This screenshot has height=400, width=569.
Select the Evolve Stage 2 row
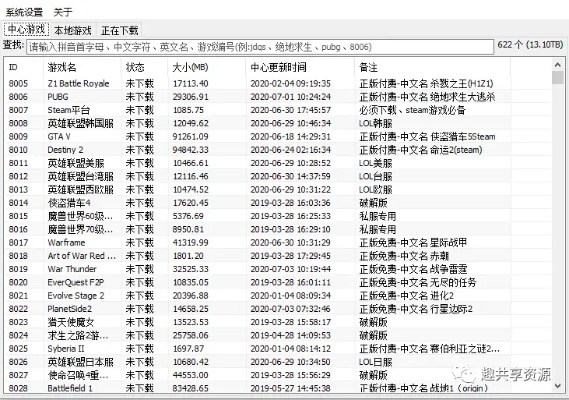[x=278, y=295]
